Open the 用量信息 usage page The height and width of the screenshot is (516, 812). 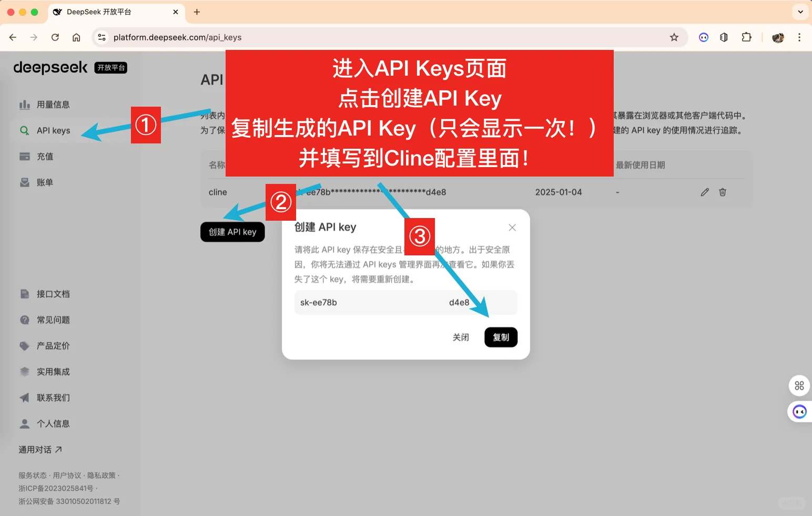(x=53, y=104)
